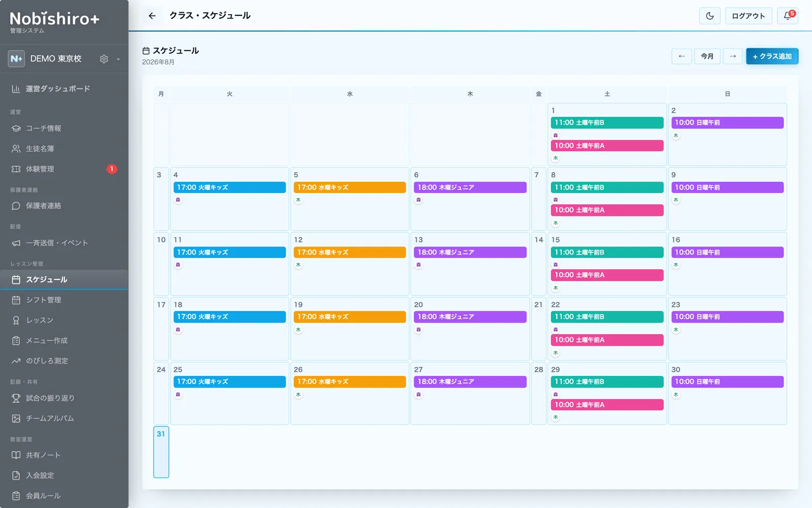Click the 共有ノート book icon
Image resolution: width=812 pixels, height=508 pixels.
(16, 455)
